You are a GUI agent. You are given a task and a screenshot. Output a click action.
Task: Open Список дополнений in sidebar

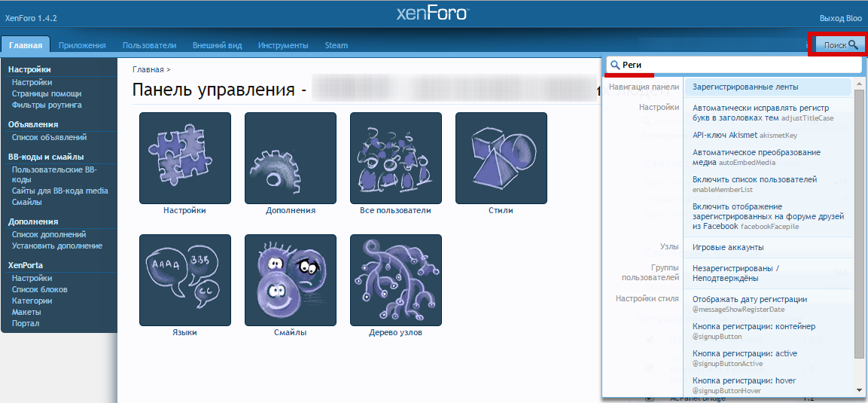pos(49,235)
